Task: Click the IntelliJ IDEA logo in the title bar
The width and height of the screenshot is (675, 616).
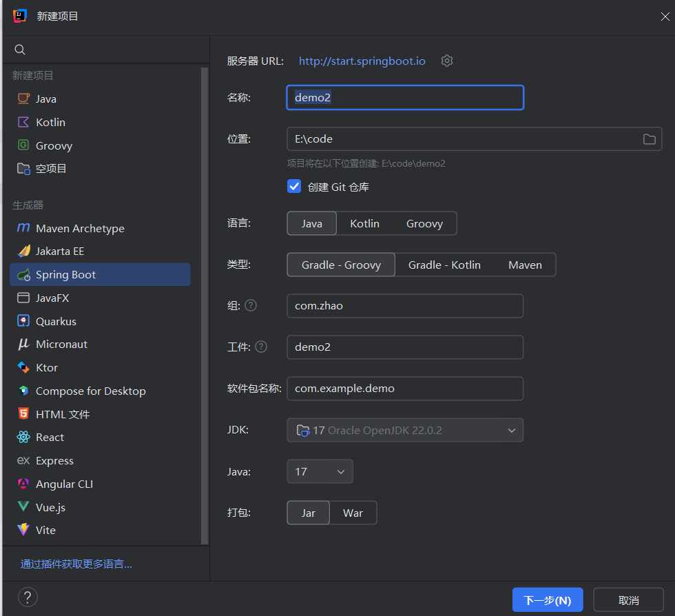Action: (x=20, y=16)
